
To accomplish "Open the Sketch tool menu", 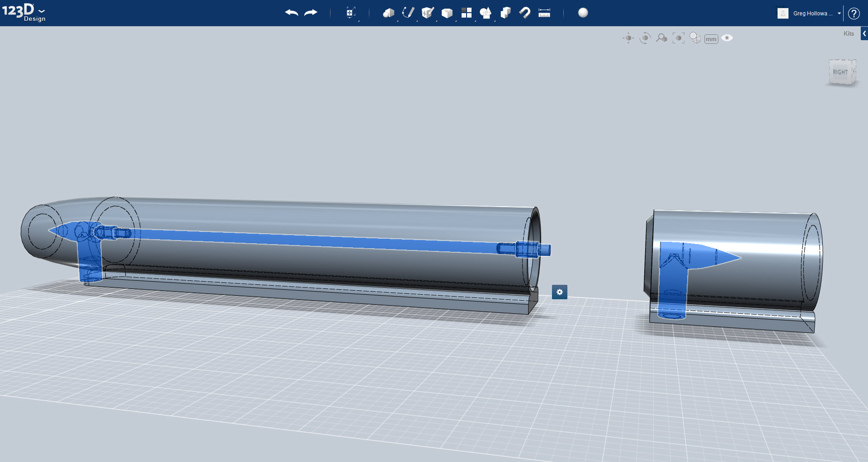I will (x=408, y=13).
